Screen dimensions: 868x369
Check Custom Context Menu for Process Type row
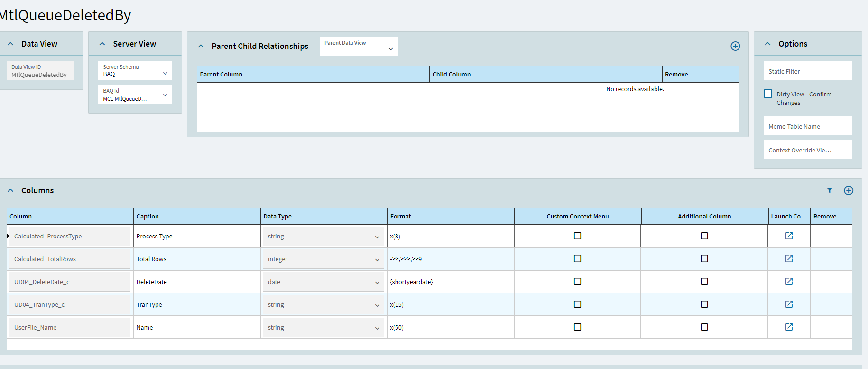[x=577, y=236]
